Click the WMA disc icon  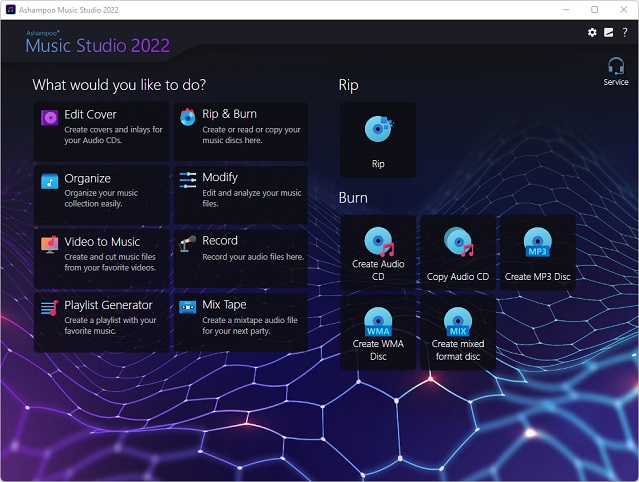[x=378, y=321]
